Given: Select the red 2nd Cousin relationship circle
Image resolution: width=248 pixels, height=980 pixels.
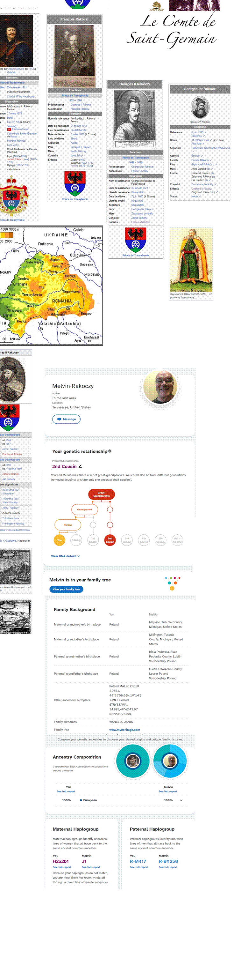Looking at the screenshot, I should [110, 540].
